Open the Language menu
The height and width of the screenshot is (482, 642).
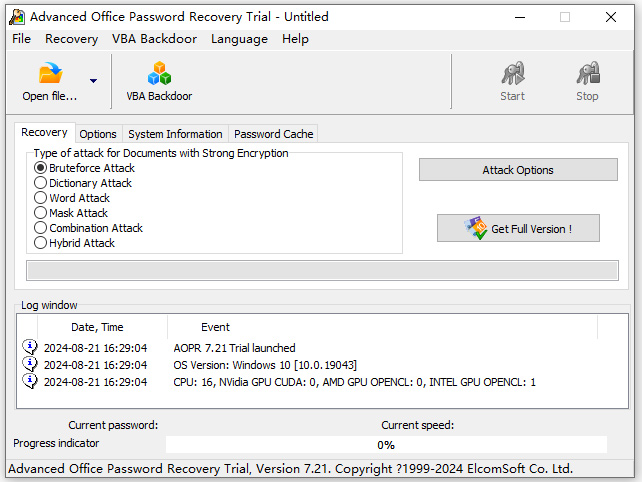(x=240, y=39)
